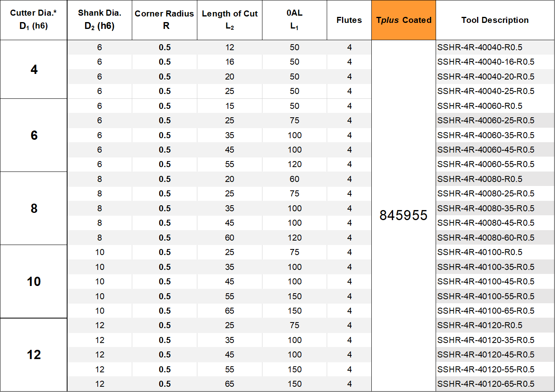Click the 845955 coated part number cell
Screen dimensions: 555x392
pos(403,215)
